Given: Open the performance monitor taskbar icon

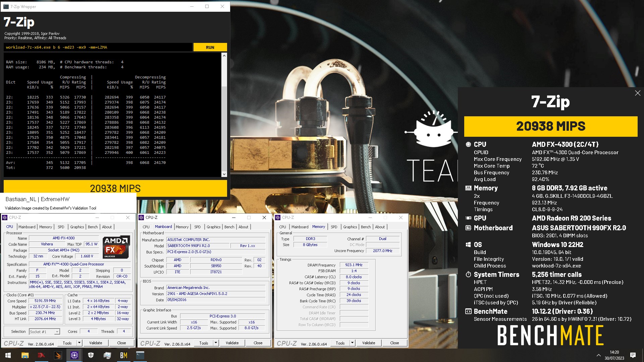Looking at the screenshot, I should pos(107,355).
